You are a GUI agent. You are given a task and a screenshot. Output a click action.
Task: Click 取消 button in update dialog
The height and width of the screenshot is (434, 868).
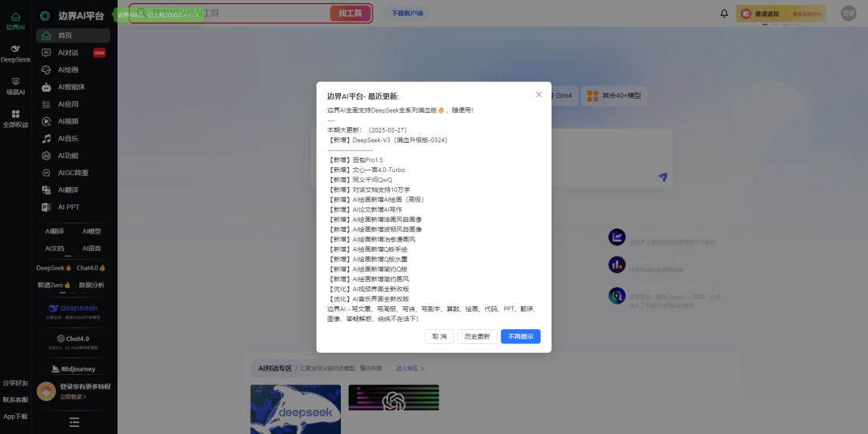click(x=440, y=337)
